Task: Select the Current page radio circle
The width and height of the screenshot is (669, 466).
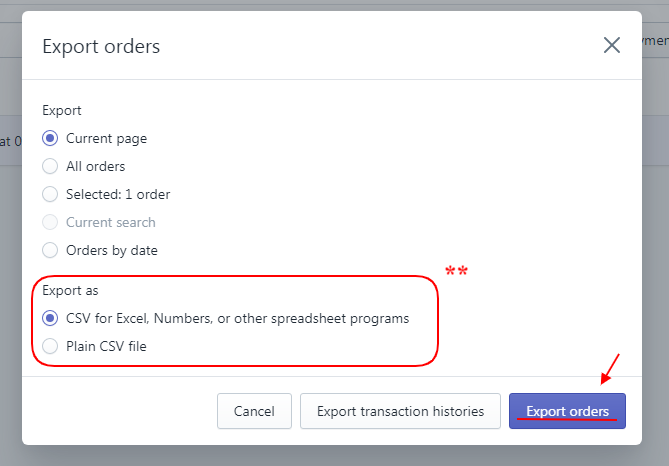Action: pos(50,138)
